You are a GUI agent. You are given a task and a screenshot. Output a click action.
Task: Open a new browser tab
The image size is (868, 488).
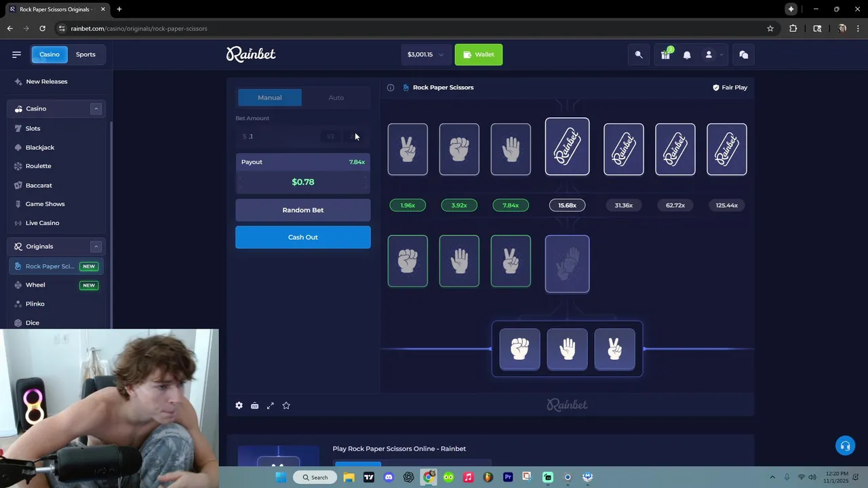pyautogui.click(x=119, y=9)
